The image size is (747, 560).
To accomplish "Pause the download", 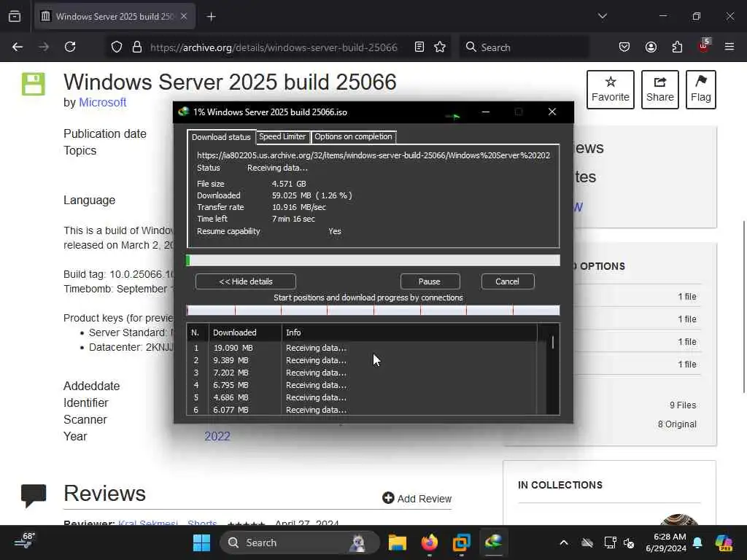I will (430, 281).
